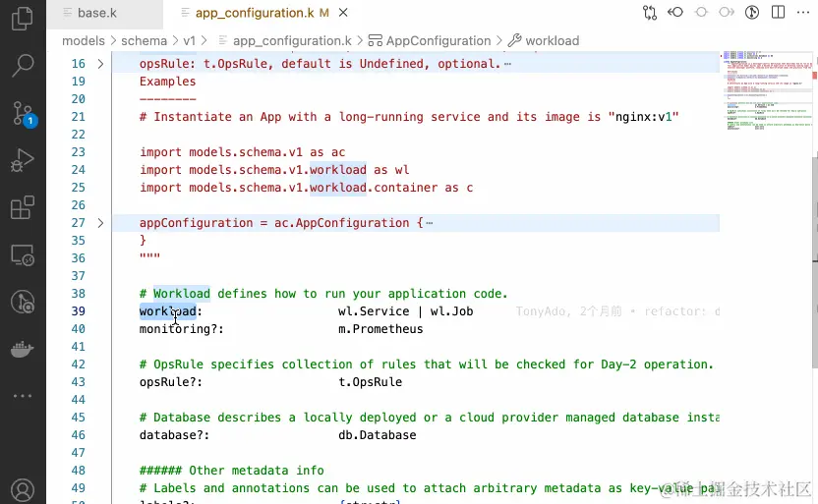818x504 pixels.
Task: Open the Remote Explorer view
Action: [23, 255]
